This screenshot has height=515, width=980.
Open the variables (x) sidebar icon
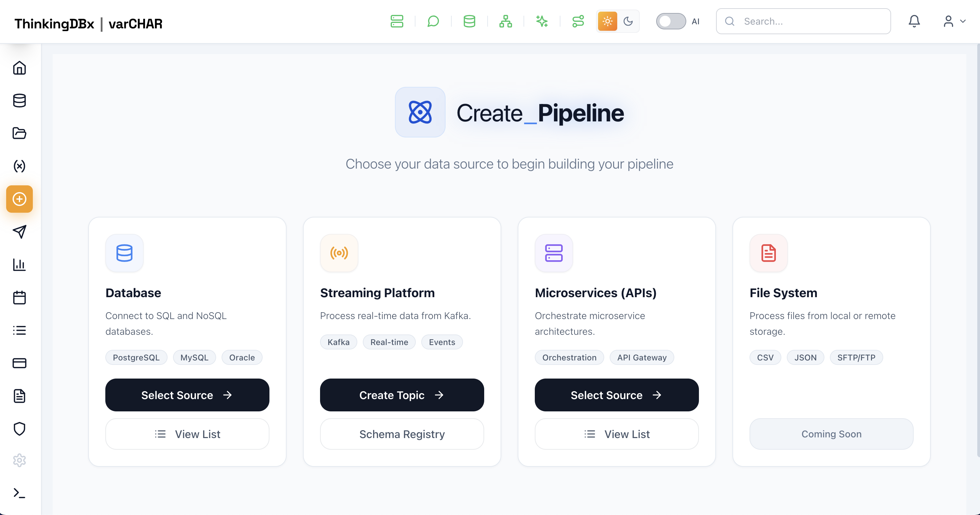point(19,166)
